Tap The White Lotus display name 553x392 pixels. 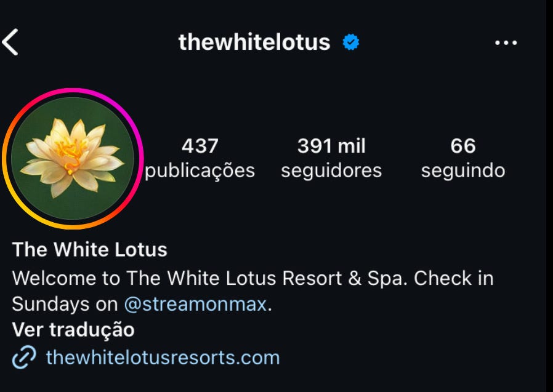pyautogui.click(x=89, y=250)
